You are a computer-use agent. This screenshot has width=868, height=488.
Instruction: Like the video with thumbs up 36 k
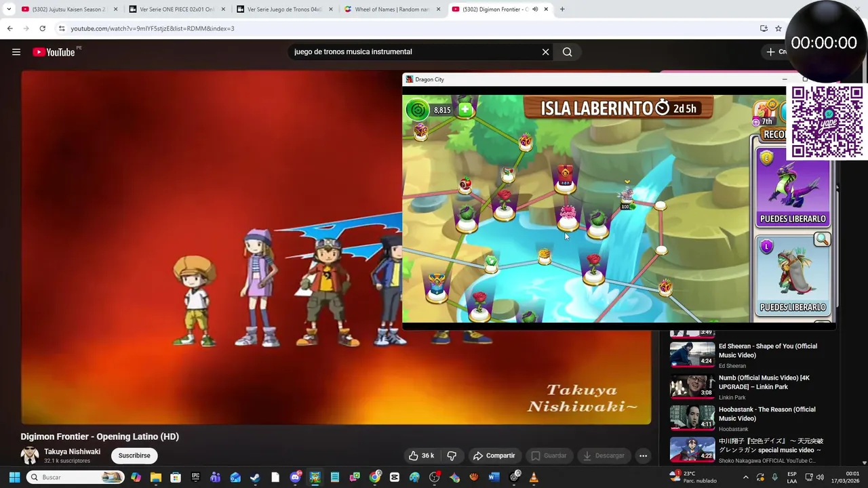(421, 455)
